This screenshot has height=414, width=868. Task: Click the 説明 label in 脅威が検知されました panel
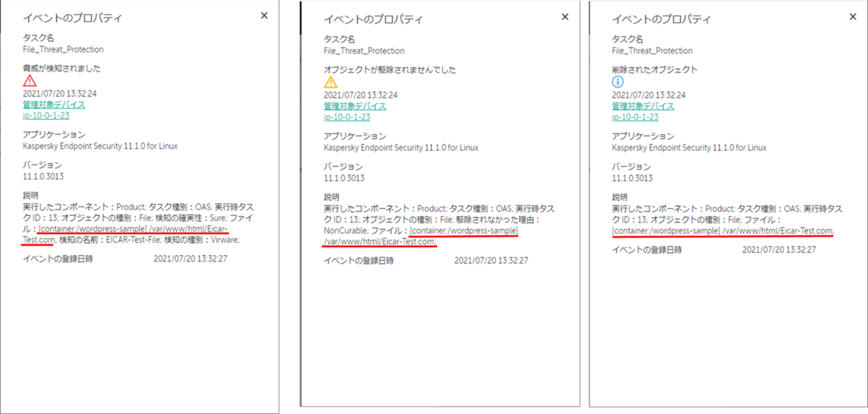[31, 196]
